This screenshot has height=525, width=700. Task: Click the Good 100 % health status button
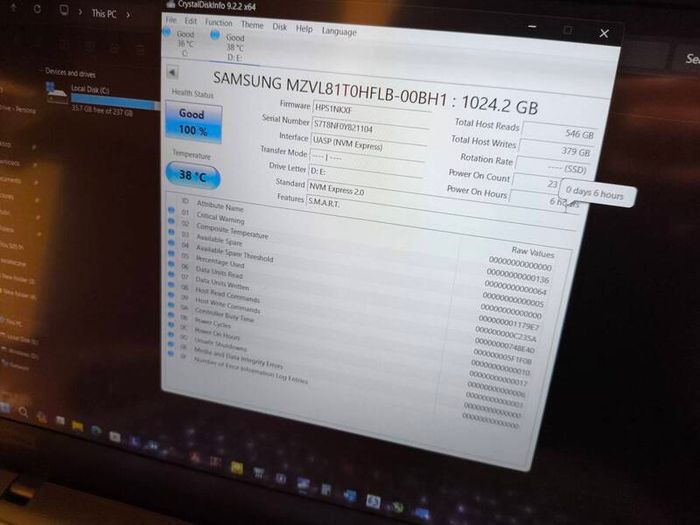[193, 122]
